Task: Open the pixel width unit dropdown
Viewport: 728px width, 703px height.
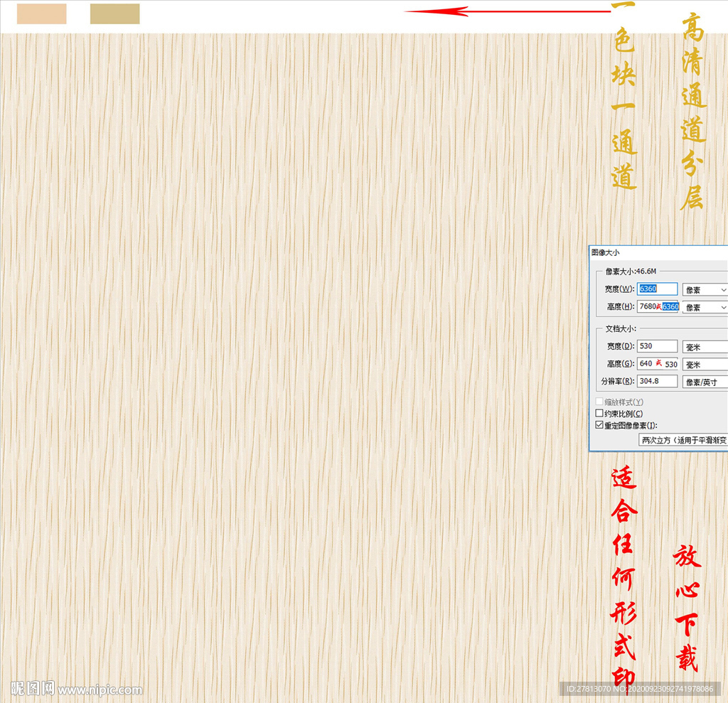Action: [x=705, y=290]
